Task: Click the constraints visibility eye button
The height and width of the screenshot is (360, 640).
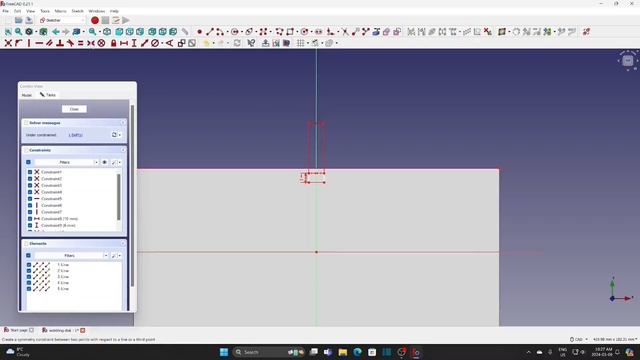Action: point(105,162)
